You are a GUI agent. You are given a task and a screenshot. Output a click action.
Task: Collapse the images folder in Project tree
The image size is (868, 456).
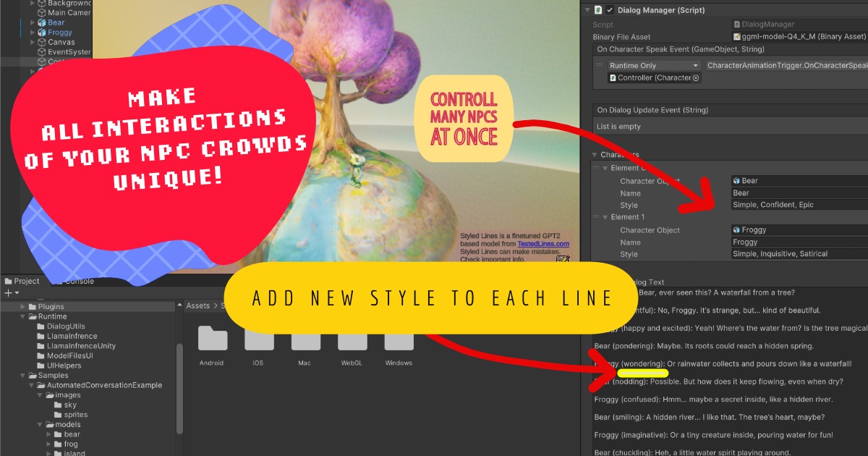[x=41, y=395]
